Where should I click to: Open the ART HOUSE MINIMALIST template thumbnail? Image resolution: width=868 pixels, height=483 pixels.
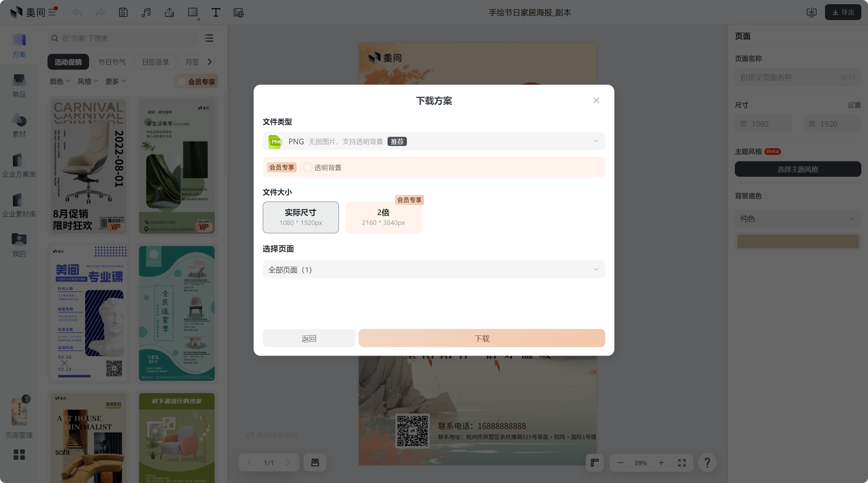point(89,438)
